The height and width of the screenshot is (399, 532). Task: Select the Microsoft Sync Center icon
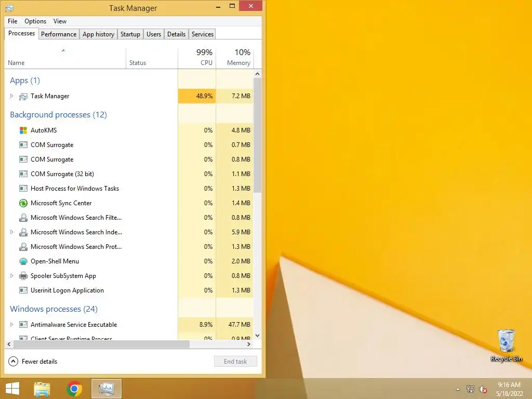pyautogui.click(x=23, y=203)
